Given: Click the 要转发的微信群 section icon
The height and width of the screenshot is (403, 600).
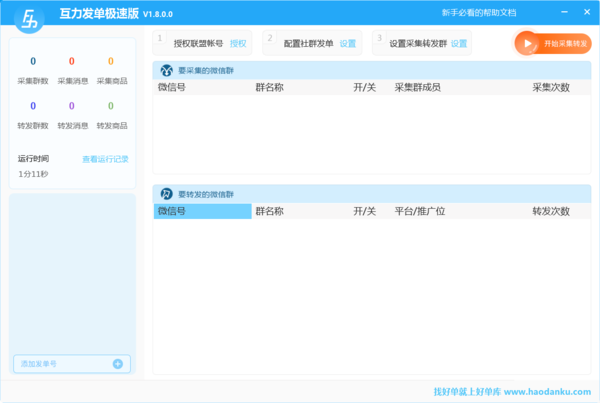Looking at the screenshot, I should (167, 194).
